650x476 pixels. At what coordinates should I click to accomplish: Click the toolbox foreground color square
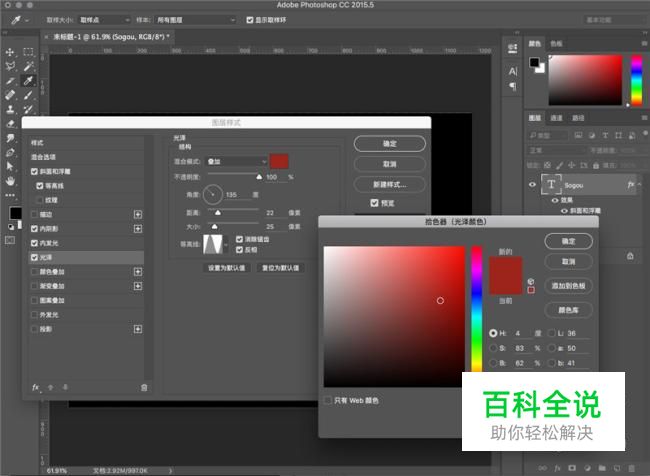point(15,213)
